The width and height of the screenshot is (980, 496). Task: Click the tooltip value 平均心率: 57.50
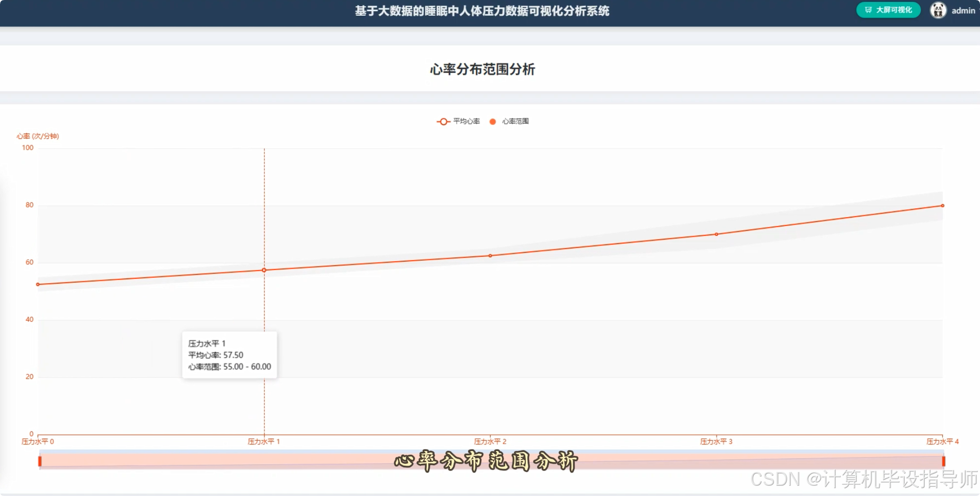216,355
